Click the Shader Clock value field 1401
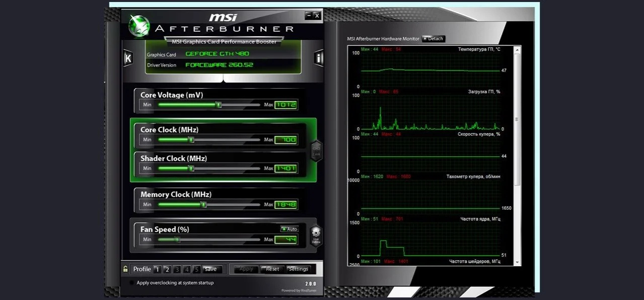The image size is (644, 300). tap(285, 168)
